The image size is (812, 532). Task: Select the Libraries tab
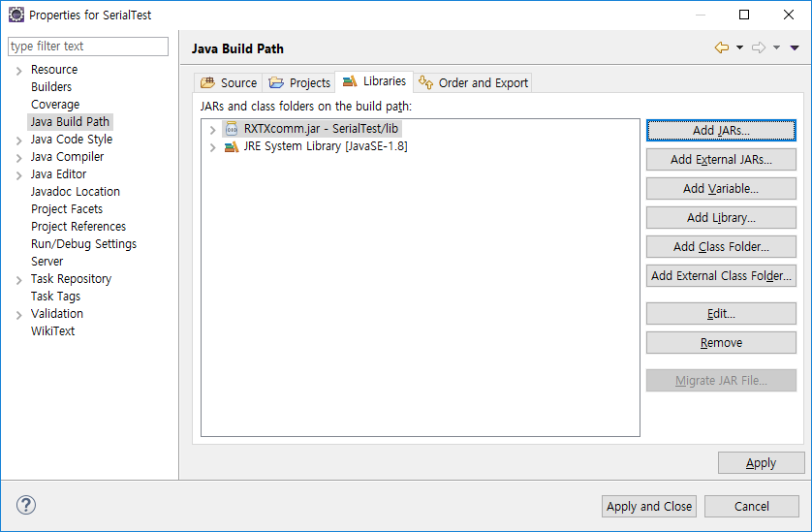point(374,81)
